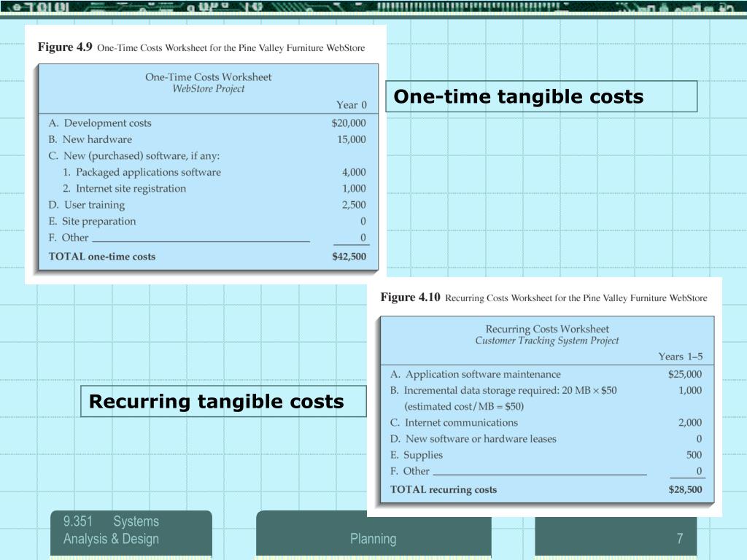Click the "E. Supplies" row label
The width and height of the screenshot is (747, 560).
(x=417, y=455)
